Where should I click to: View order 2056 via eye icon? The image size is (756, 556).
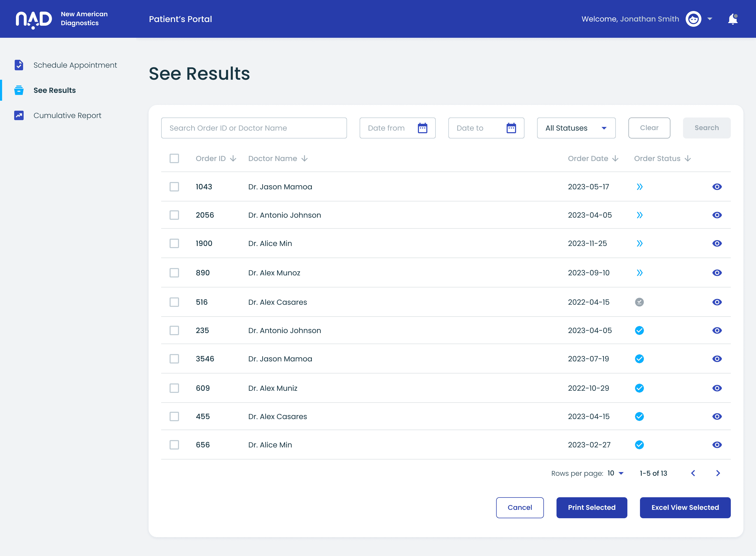click(x=717, y=215)
